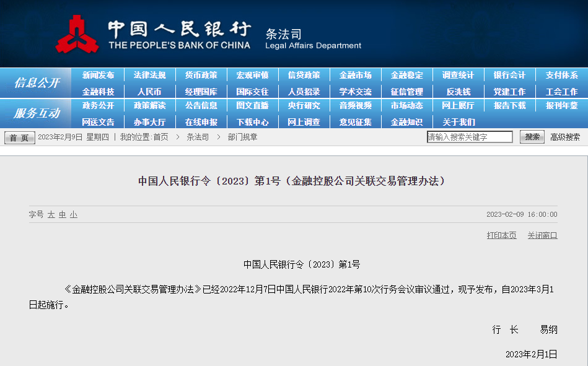Open 高级搜索 advanced search
Screen dimensions: 588x366
pyautogui.click(x=564, y=137)
